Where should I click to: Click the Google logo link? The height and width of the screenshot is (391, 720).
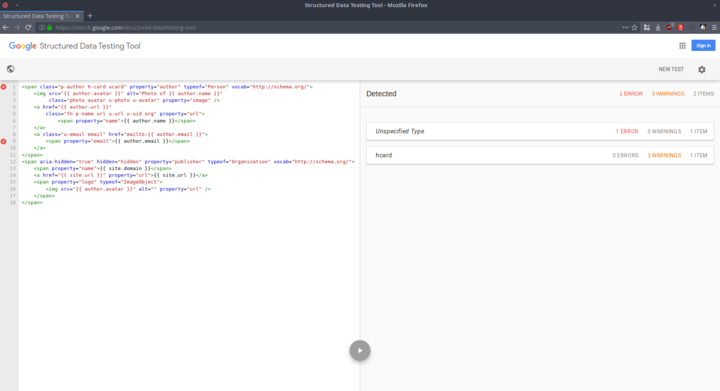[x=22, y=46]
